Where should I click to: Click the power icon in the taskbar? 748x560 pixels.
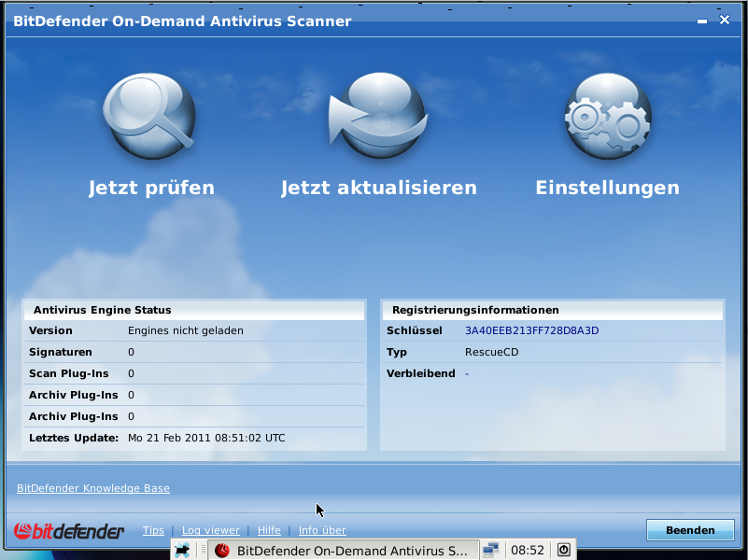click(564, 551)
